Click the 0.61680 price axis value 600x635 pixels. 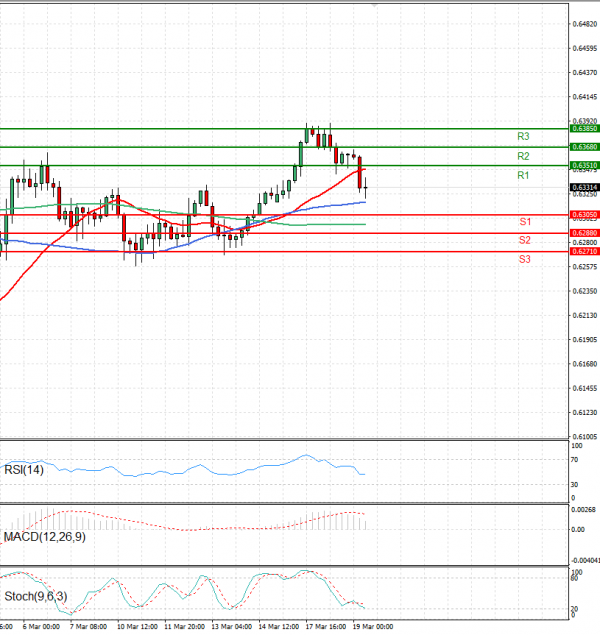585,364
